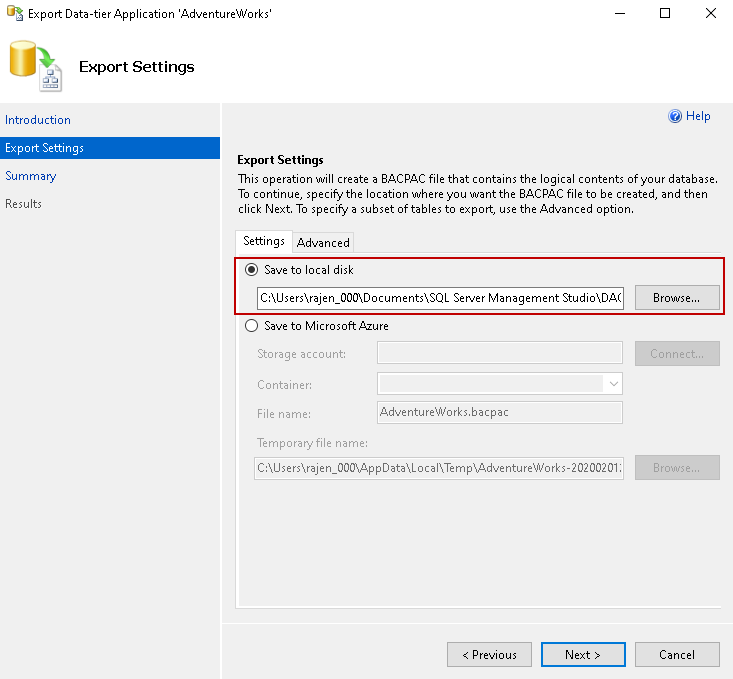Click the Storage account text field
Viewport: 733px width, 679px height.
(500, 354)
